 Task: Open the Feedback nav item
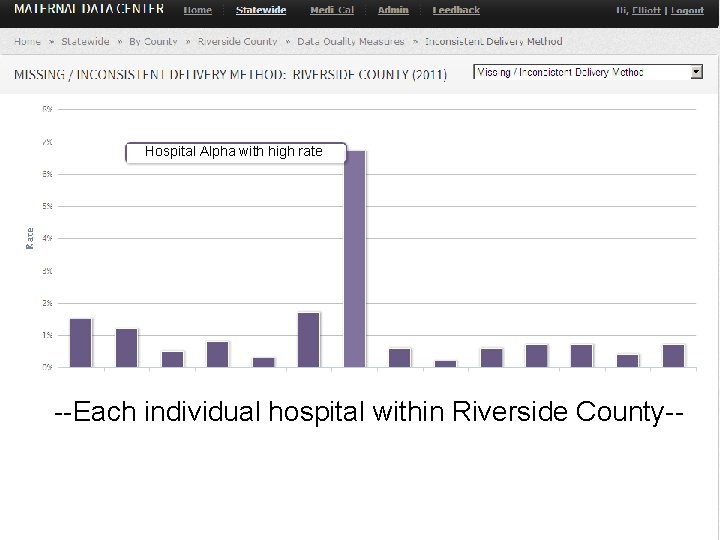point(456,10)
